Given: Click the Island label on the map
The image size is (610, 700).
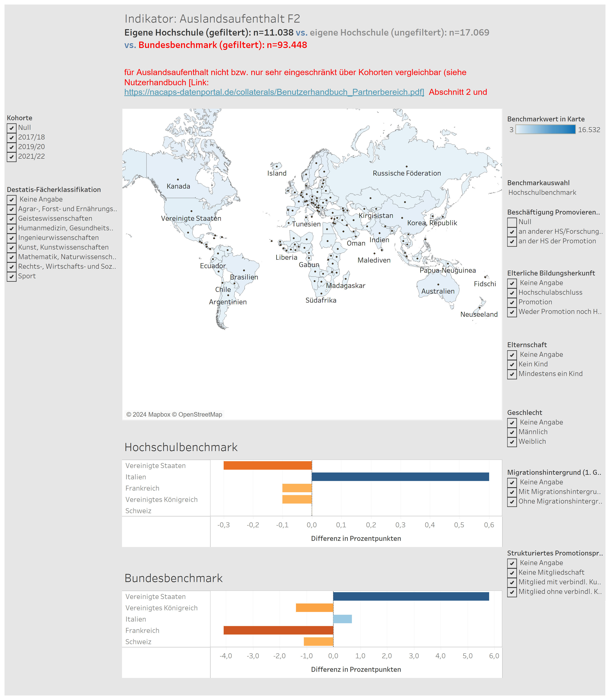Looking at the screenshot, I should (277, 173).
